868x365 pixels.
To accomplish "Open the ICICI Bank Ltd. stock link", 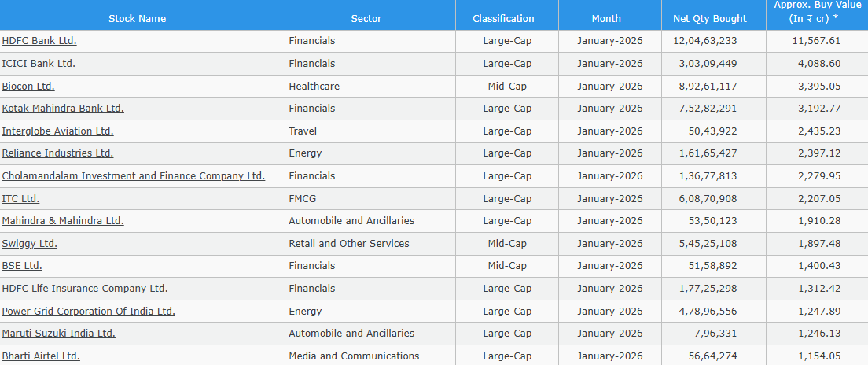I will 39,64.
